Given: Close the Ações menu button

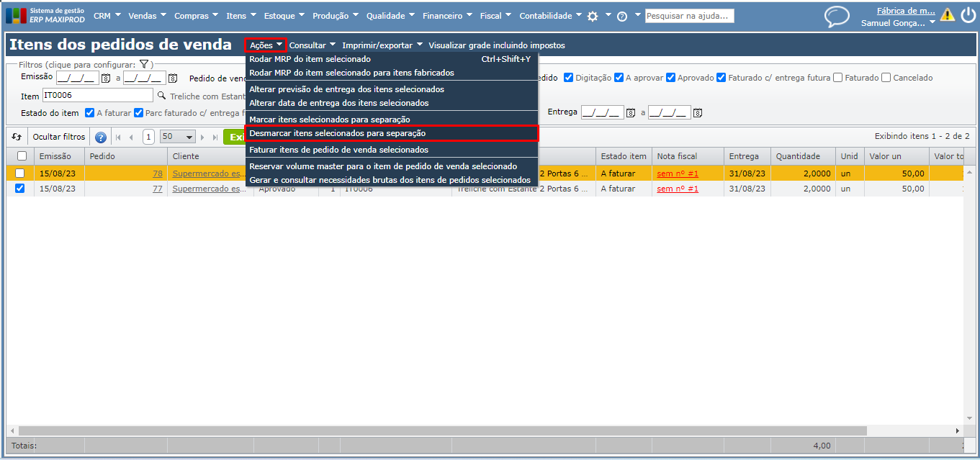Looking at the screenshot, I should [x=266, y=45].
